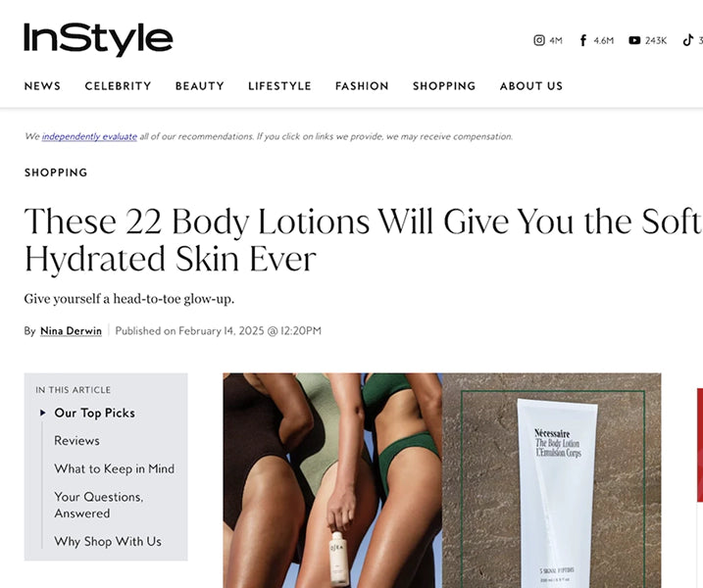Follow the independently evaluate link
The image size is (703, 588).
click(89, 136)
